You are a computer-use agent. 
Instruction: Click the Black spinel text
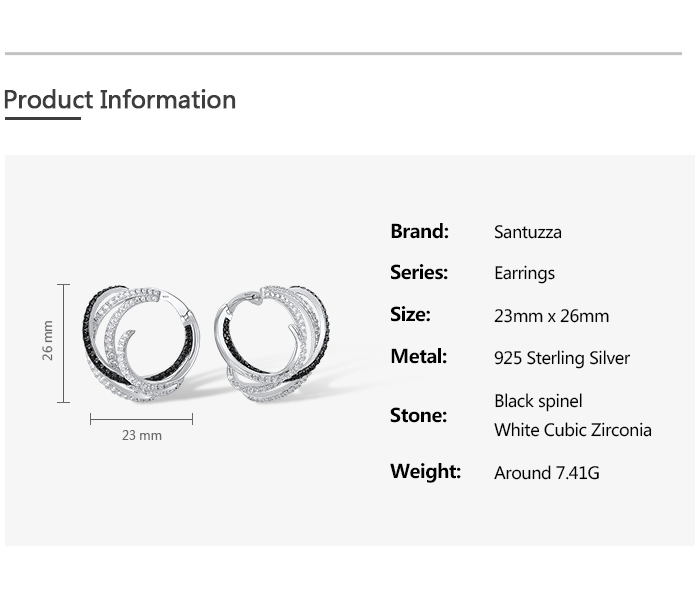(x=538, y=401)
